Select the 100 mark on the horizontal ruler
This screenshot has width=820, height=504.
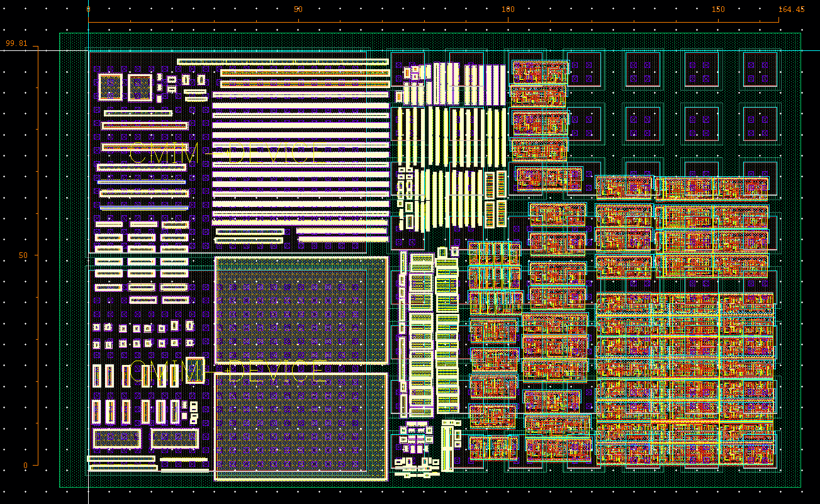(x=508, y=9)
